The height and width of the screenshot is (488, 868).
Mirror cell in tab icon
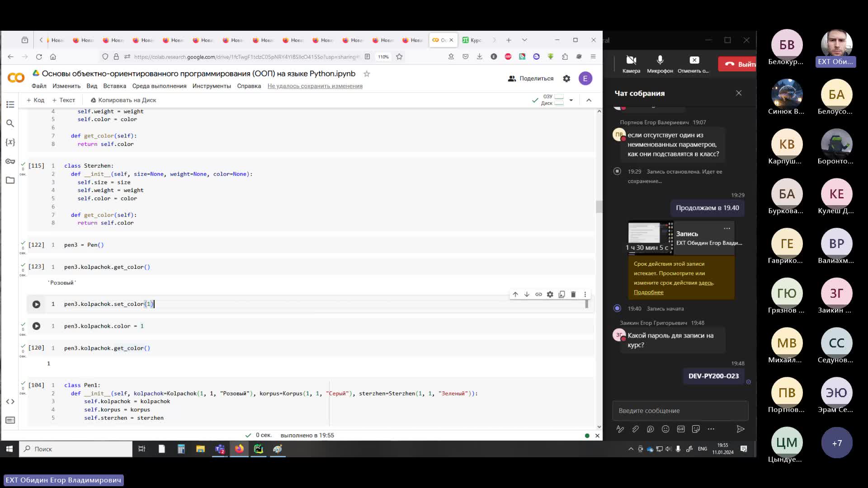(561, 294)
